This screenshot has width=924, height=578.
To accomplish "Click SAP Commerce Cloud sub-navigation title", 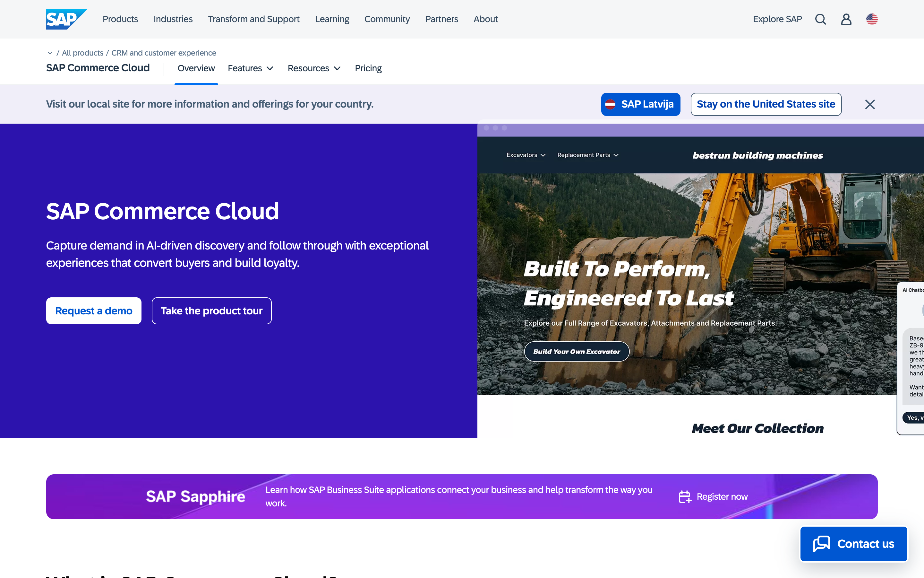I will click(98, 68).
